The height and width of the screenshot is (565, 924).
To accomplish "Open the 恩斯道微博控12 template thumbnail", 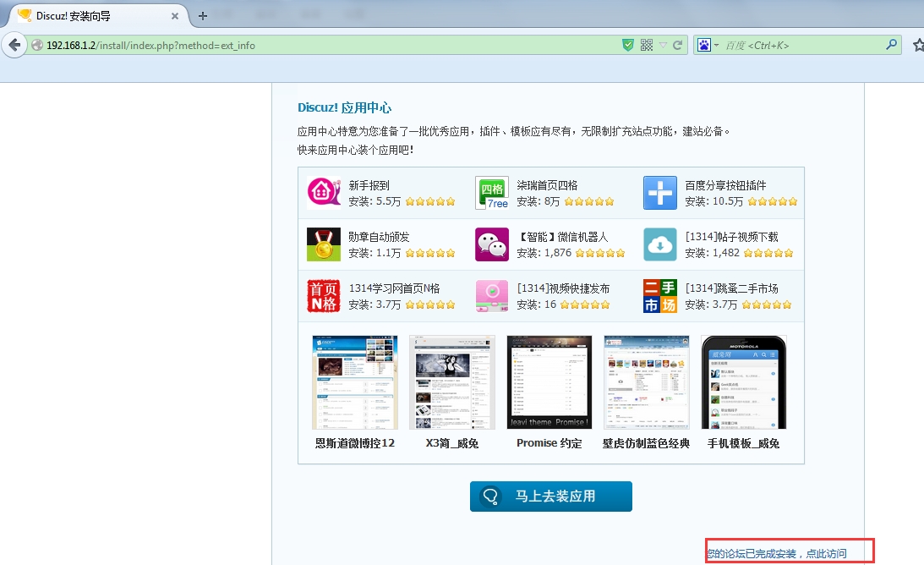I will (355, 382).
